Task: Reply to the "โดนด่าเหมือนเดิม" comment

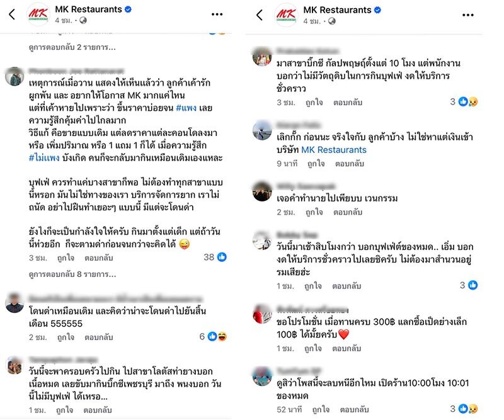Action: point(98,337)
